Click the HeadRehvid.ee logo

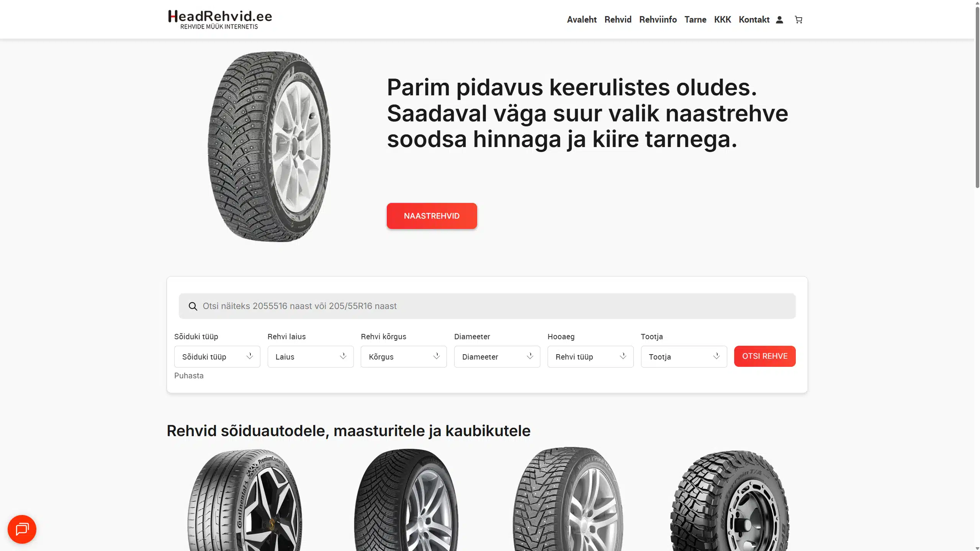(220, 19)
